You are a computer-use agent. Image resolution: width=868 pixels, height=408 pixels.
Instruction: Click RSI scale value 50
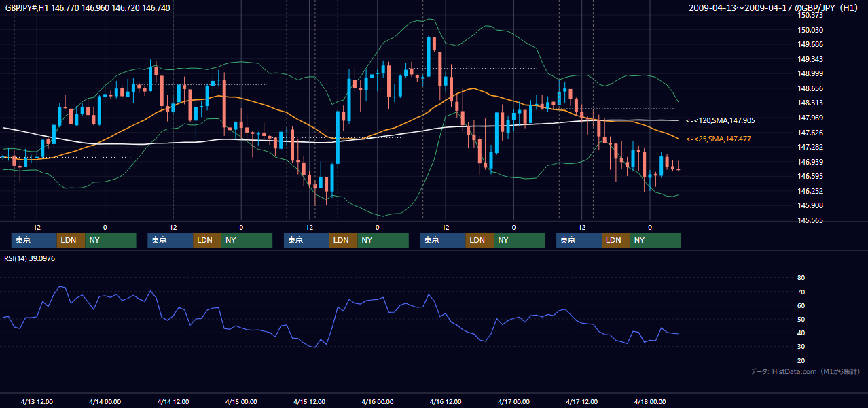[x=801, y=319]
